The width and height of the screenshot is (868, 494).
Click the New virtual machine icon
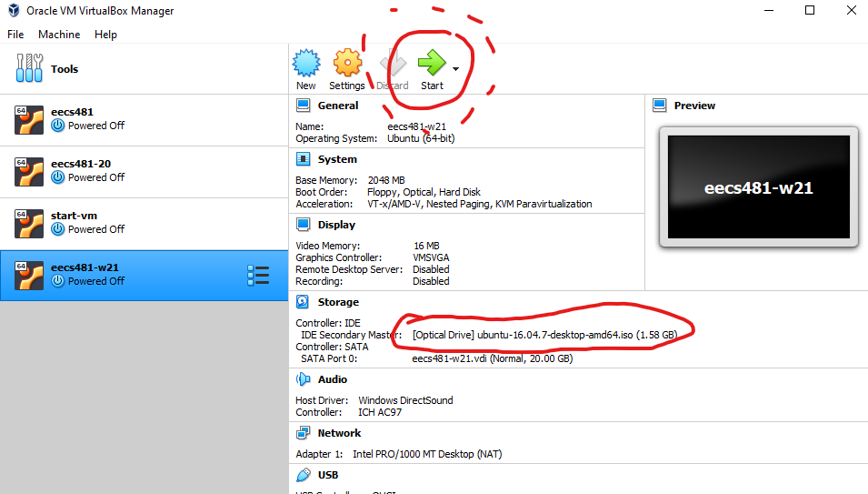click(x=306, y=63)
